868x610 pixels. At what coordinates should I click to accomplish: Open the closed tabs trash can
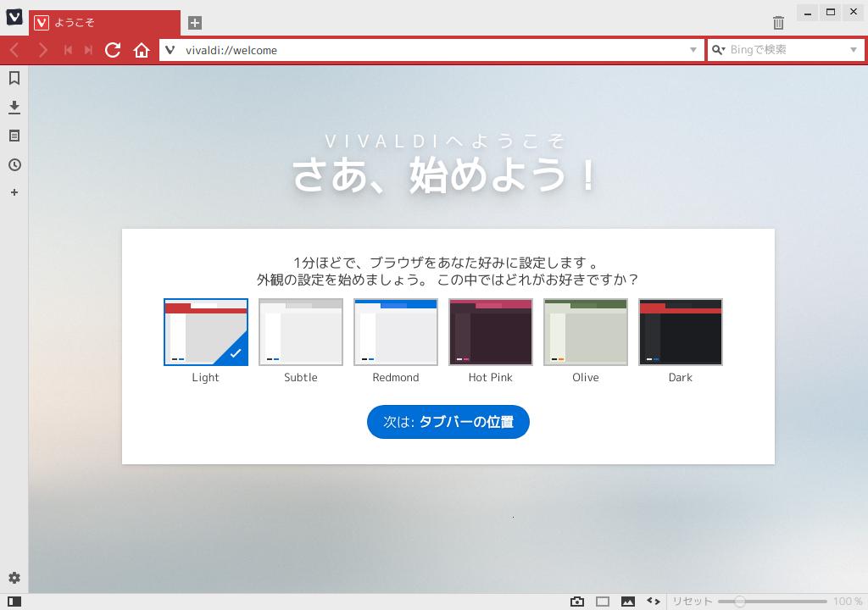(x=778, y=23)
